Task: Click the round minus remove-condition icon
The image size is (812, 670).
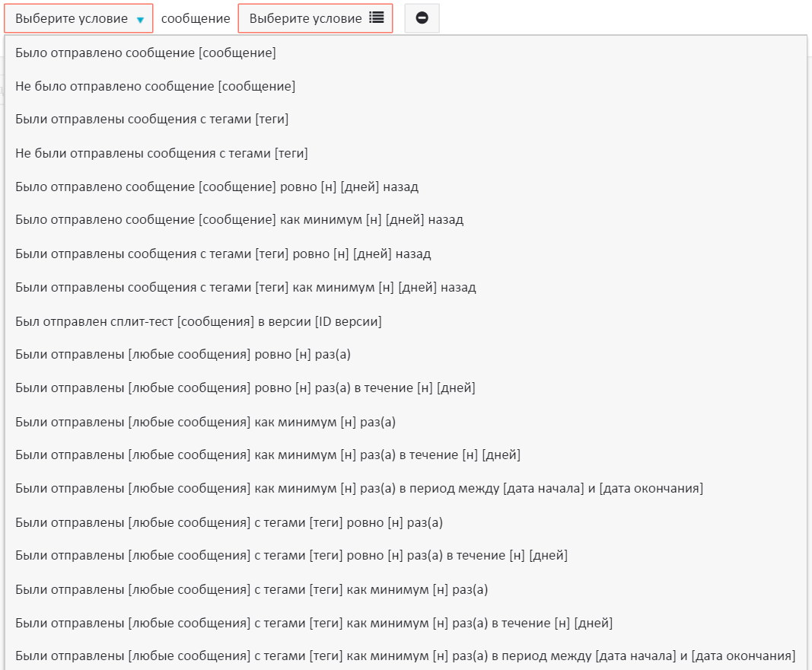Action: point(422,18)
